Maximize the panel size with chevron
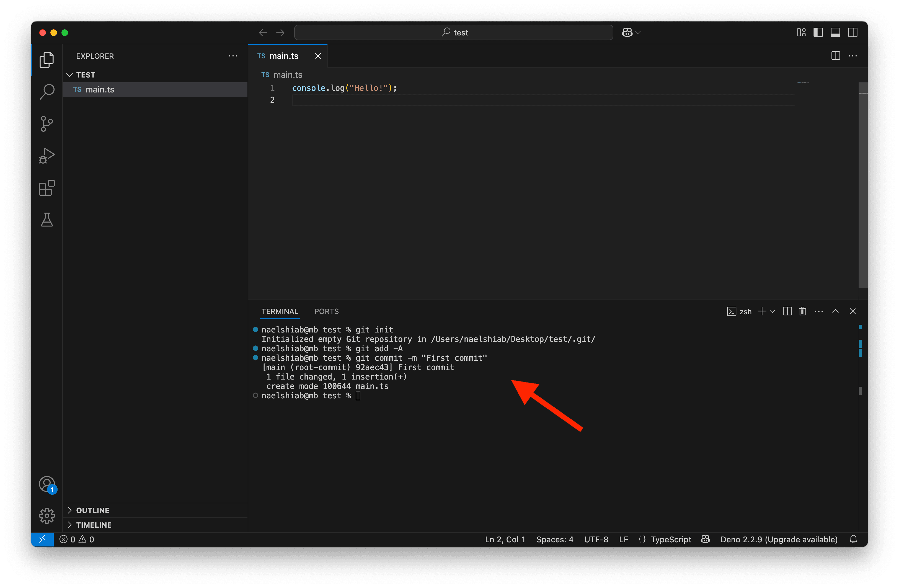 click(x=836, y=311)
